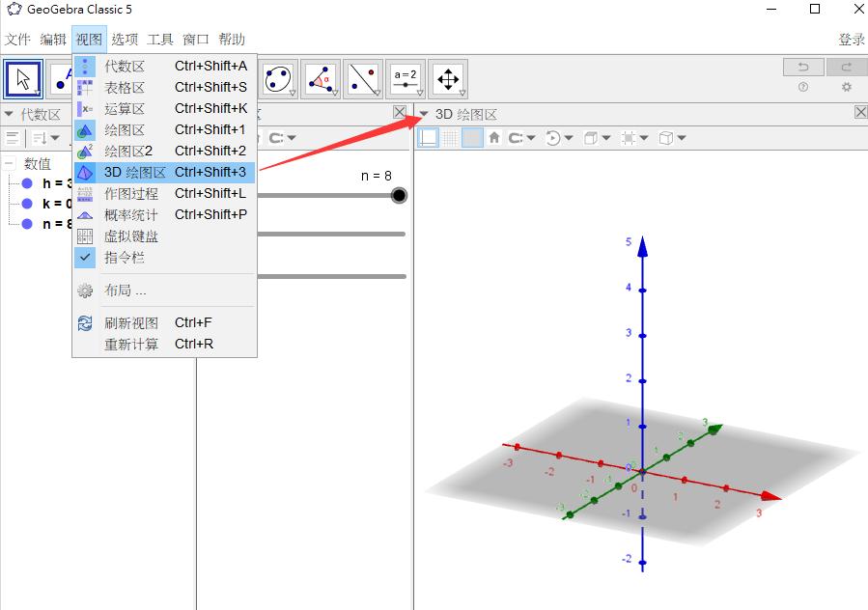Viewport: 868px width, 610px height.
Task: Open the projection type cube dropdown
Action: (671, 138)
